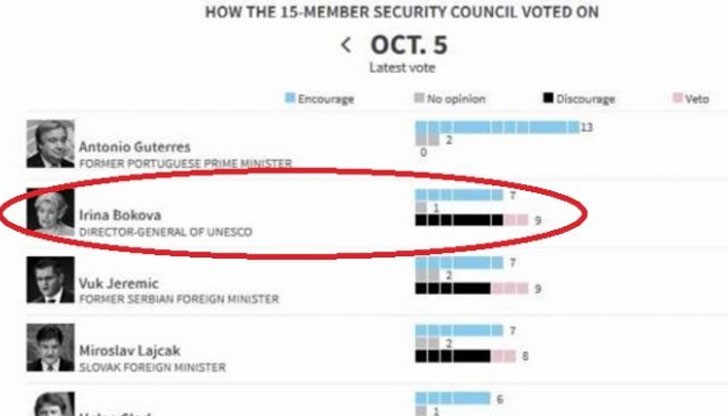Click the Latest vote label

point(402,67)
